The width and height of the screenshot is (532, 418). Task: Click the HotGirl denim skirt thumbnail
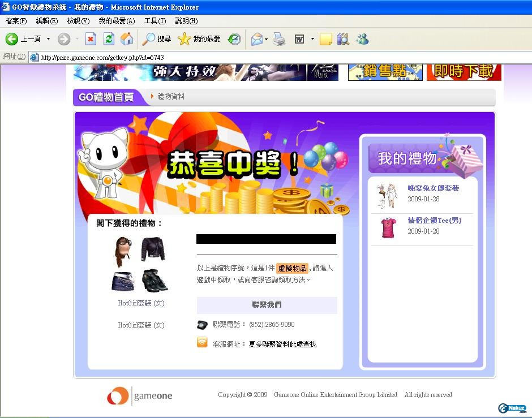tap(123, 281)
